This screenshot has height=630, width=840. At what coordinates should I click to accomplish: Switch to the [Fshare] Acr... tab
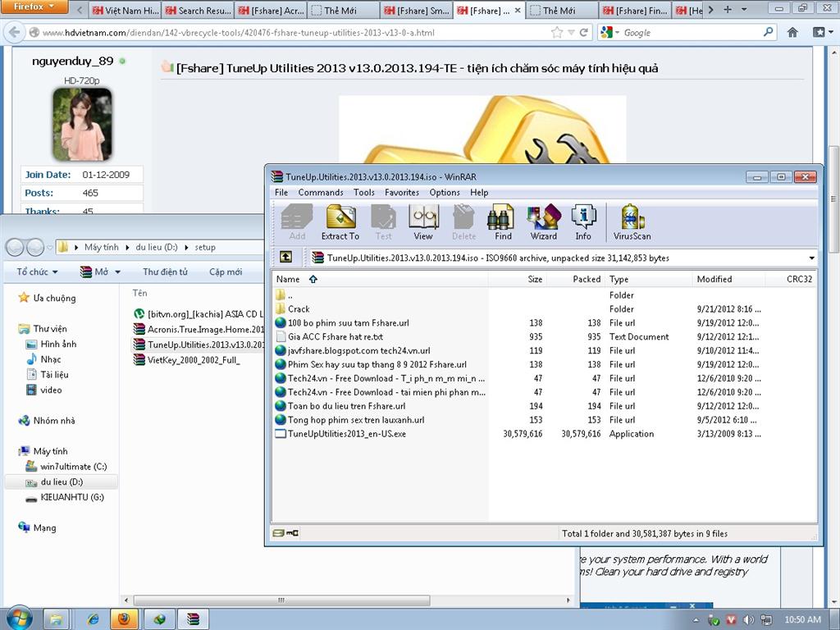tap(272, 10)
